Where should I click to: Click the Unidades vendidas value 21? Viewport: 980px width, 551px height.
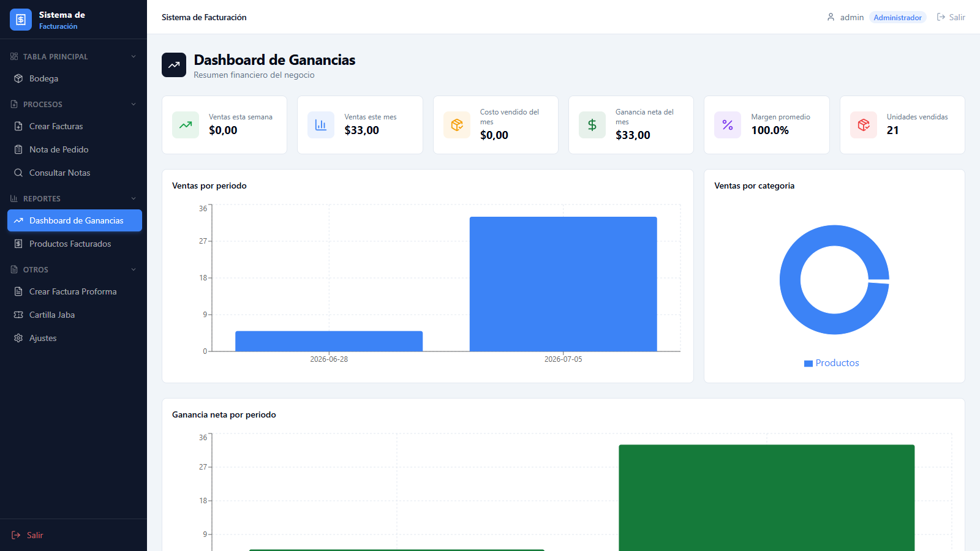click(893, 130)
